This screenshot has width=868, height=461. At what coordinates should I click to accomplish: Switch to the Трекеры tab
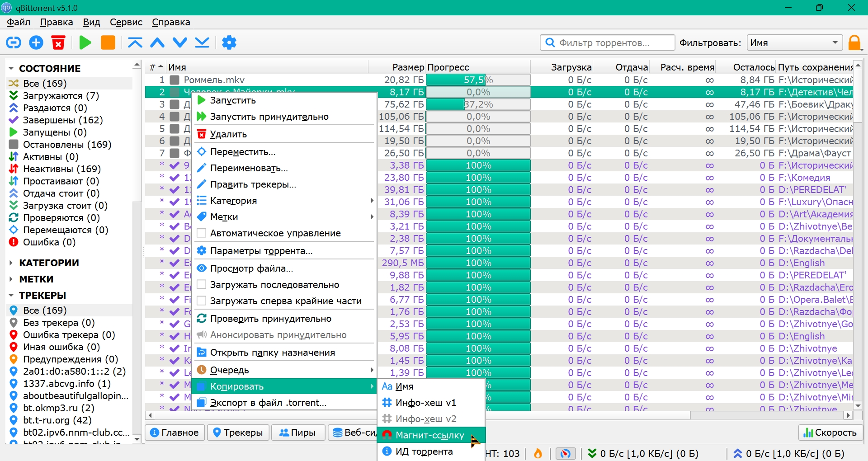238,433
